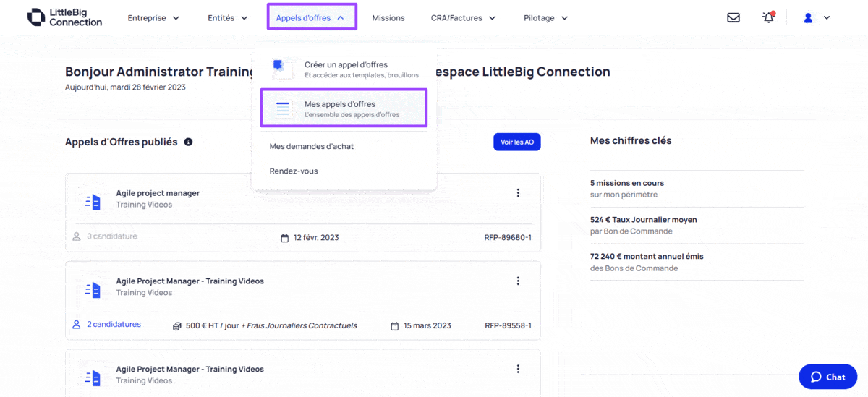868x397 pixels.
Task: Open the notifications bell icon
Action: tap(768, 17)
